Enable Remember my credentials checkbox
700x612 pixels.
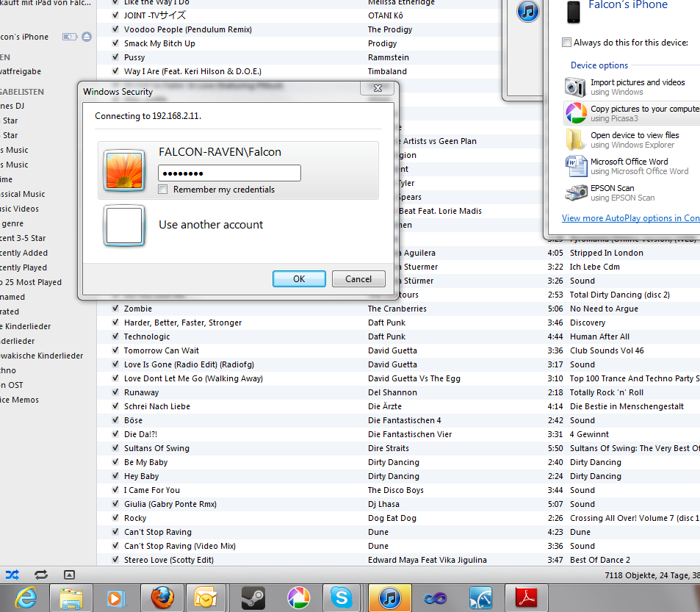[163, 190]
